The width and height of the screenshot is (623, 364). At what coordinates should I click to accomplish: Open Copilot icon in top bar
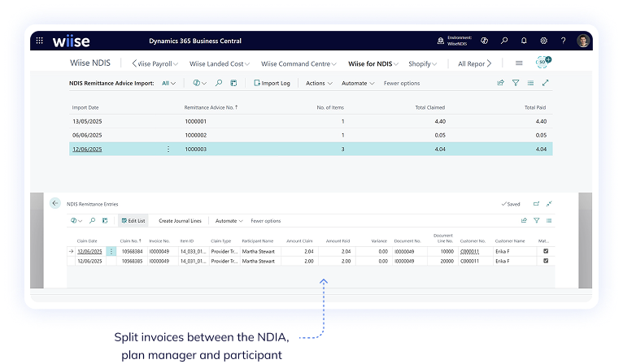click(484, 41)
